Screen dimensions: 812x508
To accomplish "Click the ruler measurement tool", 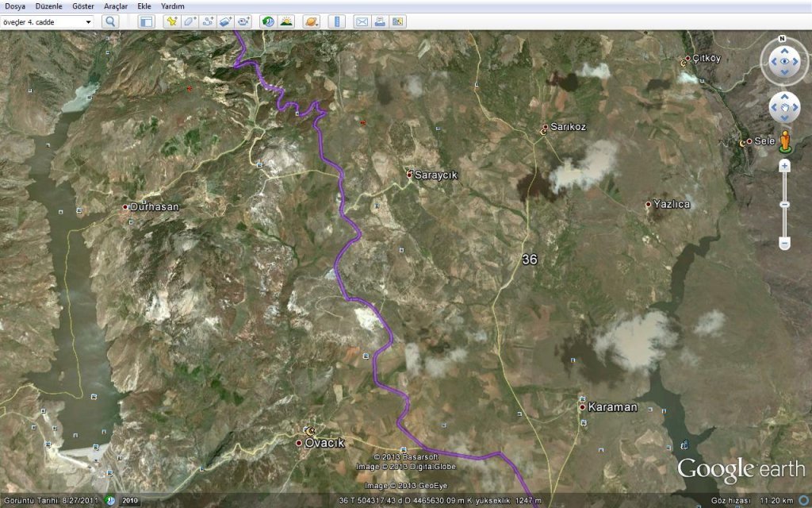I will tap(337, 21).
